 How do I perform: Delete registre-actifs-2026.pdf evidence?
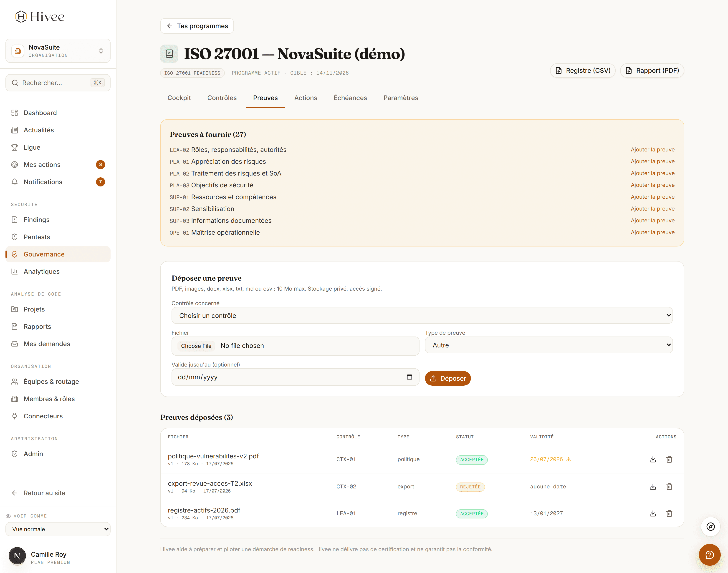(x=669, y=513)
